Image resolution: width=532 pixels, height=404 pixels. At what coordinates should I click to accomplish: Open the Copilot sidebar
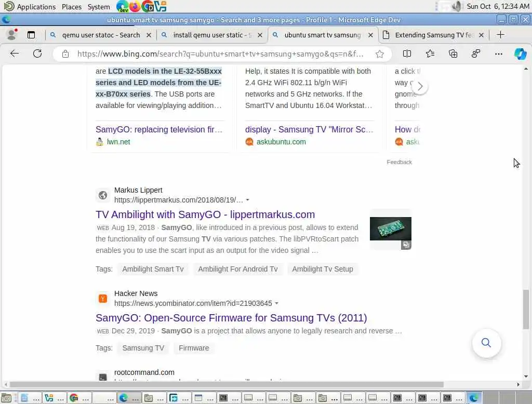520,53
